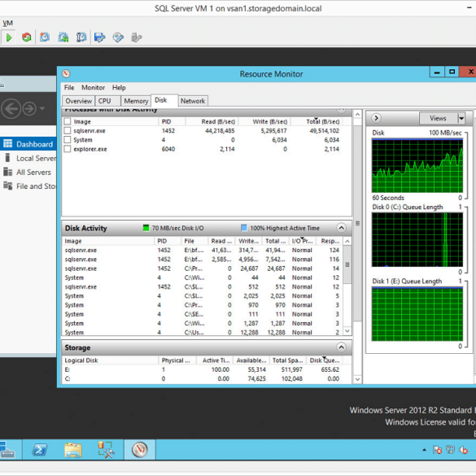This screenshot has width=476, height=476.
Task: Click the network tray icon
Action: pos(450,450)
